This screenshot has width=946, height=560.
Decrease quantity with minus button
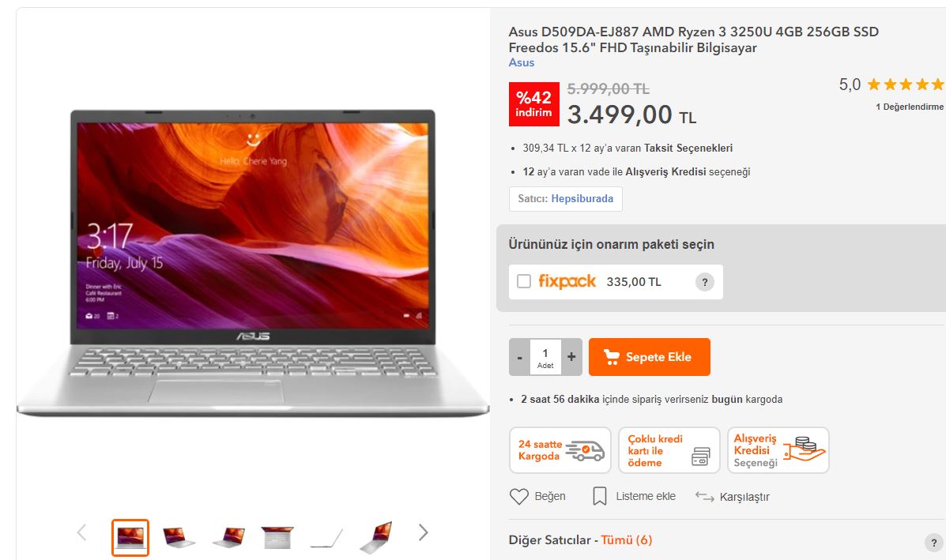click(519, 357)
